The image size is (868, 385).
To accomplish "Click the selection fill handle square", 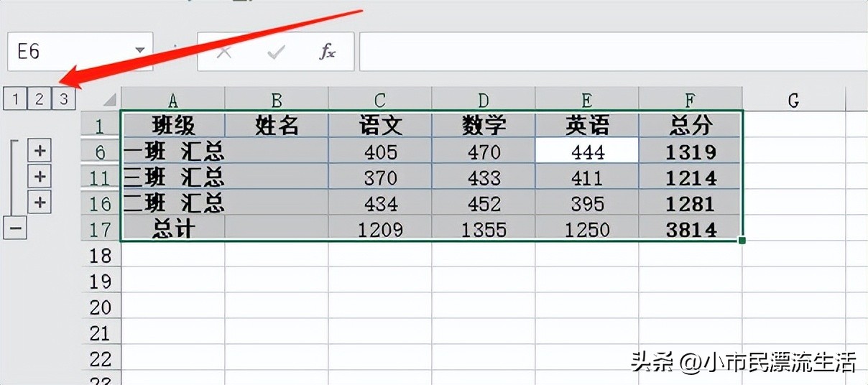I will [x=742, y=241].
